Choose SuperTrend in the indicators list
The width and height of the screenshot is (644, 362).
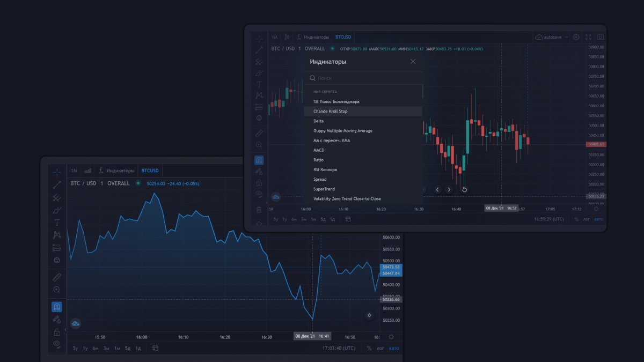pyautogui.click(x=324, y=189)
